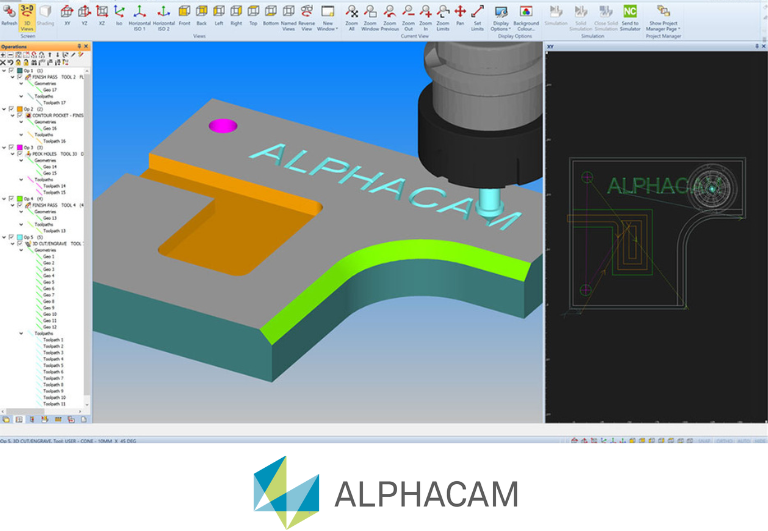768x531 pixels.
Task: Select the Front view cube icon
Action: tap(184, 13)
